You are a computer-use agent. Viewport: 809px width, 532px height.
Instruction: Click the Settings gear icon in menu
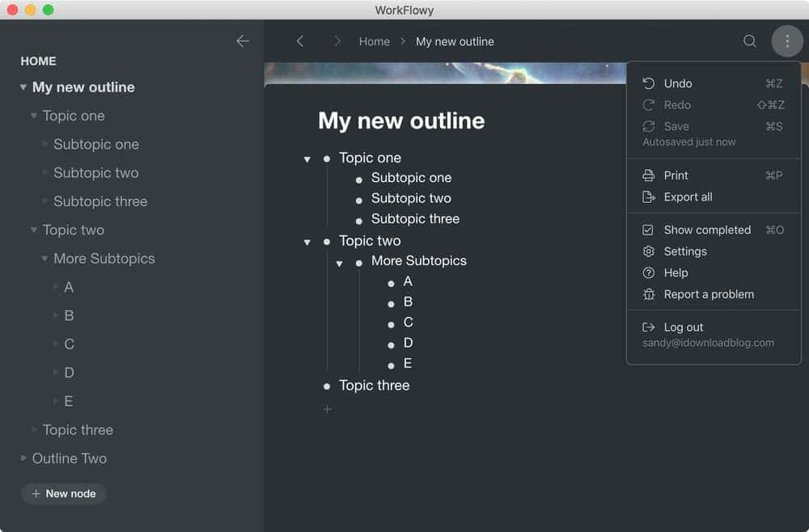click(x=648, y=251)
